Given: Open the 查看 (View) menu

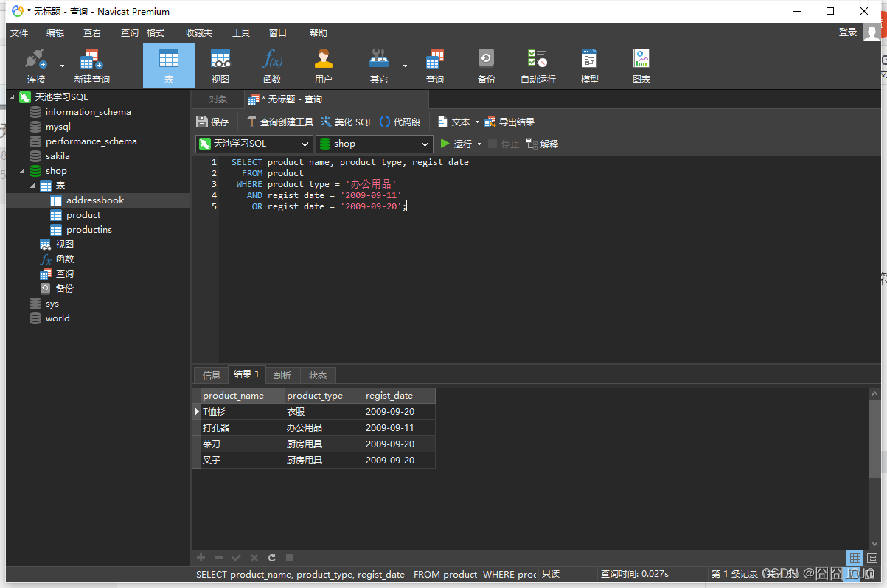Looking at the screenshot, I should pyautogui.click(x=92, y=32).
